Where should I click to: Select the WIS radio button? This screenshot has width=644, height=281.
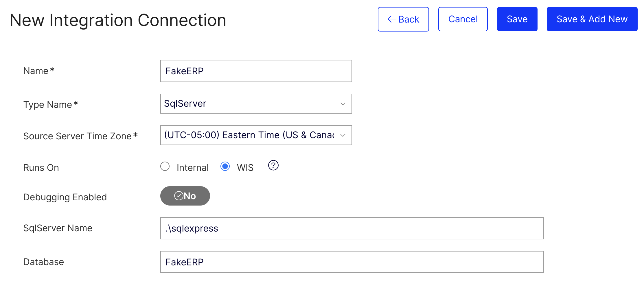[x=225, y=167]
